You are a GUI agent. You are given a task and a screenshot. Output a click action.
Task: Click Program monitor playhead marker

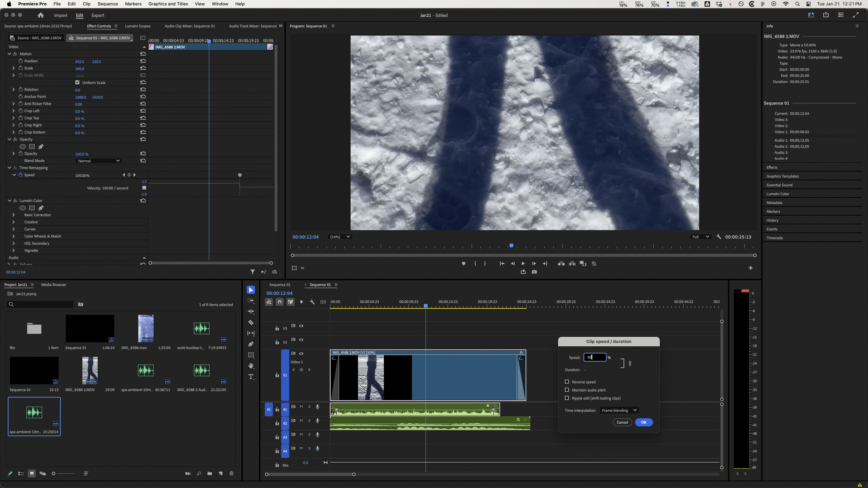[511, 246]
